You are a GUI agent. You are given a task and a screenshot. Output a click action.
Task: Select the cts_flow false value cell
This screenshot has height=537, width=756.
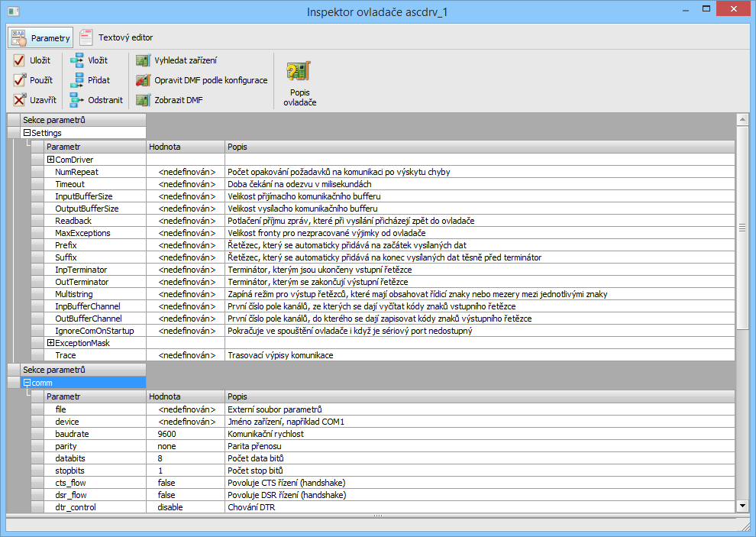[167, 483]
